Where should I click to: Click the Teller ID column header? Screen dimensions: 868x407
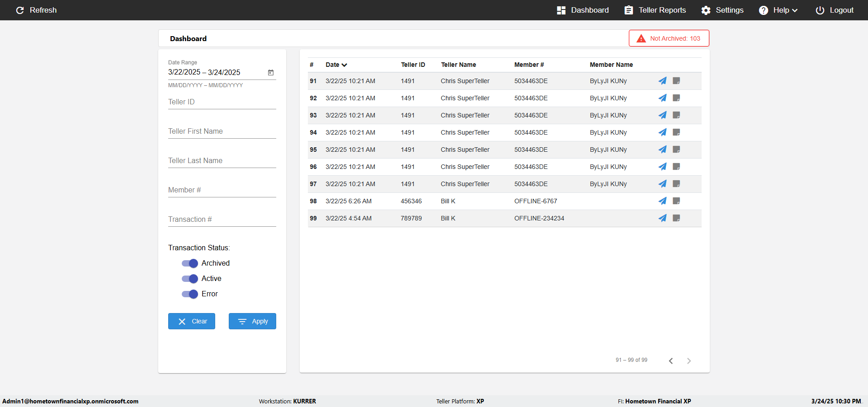click(413, 65)
